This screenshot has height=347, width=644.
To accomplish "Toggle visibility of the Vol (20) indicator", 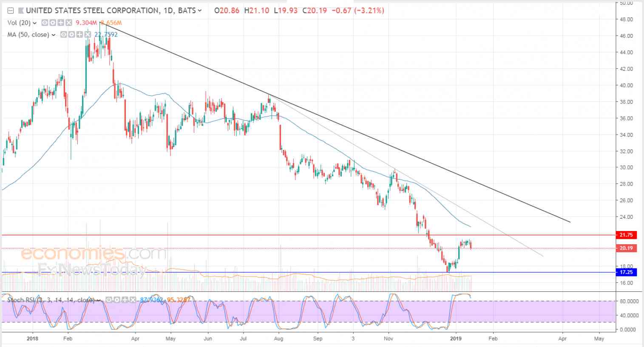I will (44, 23).
